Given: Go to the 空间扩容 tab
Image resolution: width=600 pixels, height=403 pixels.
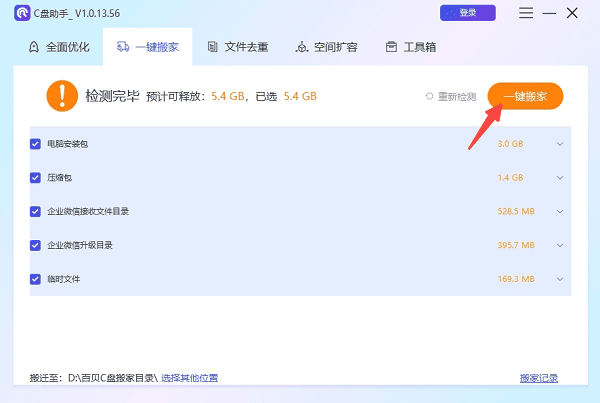Looking at the screenshot, I should tap(326, 47).
